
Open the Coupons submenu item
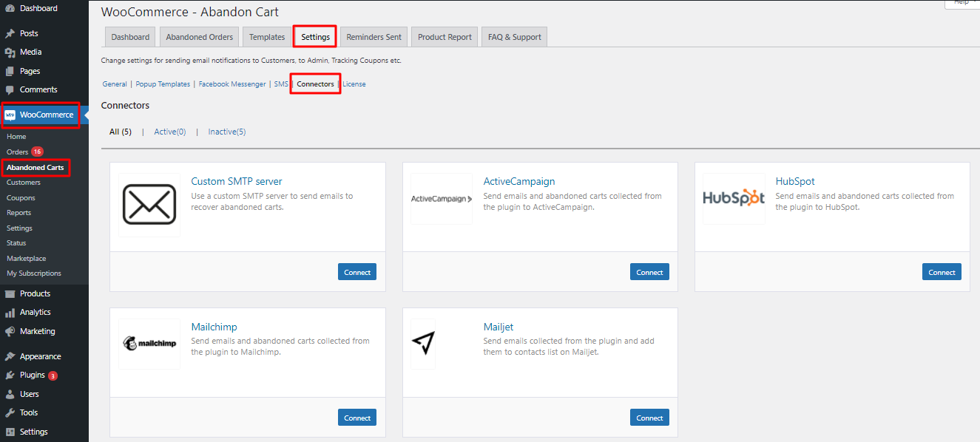(x=21, y=198)
